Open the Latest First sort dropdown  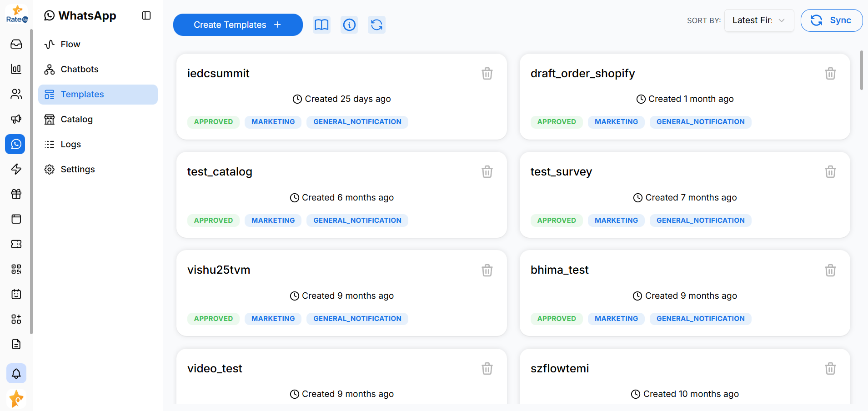click(x=758, y=20)
